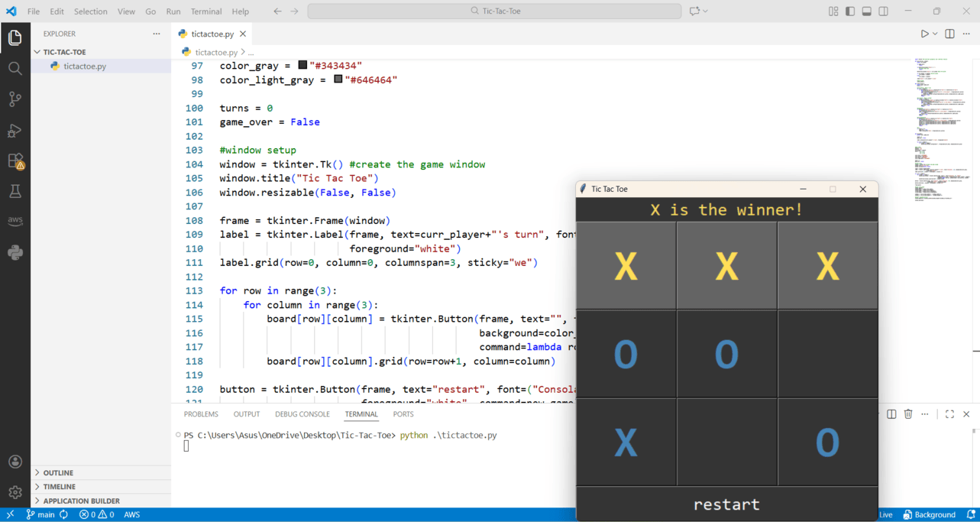
Task: Toggle the primary side bar layout button
Action: (x=850, y=11)
